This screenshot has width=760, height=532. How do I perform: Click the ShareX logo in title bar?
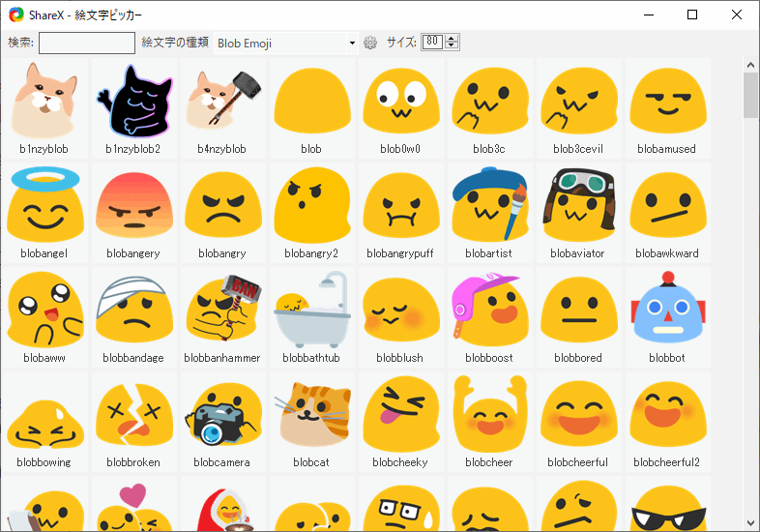point(16,15)
